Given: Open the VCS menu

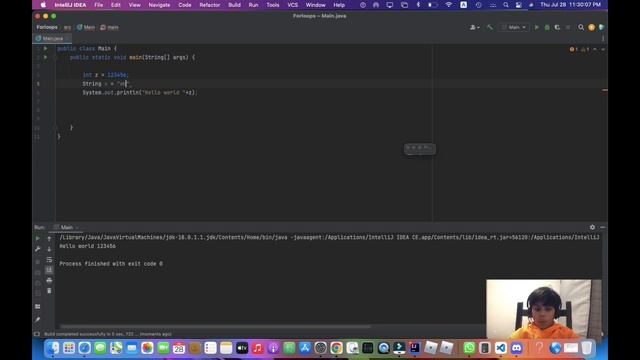Looking at the screenshot, I should [x=293, y=5].
